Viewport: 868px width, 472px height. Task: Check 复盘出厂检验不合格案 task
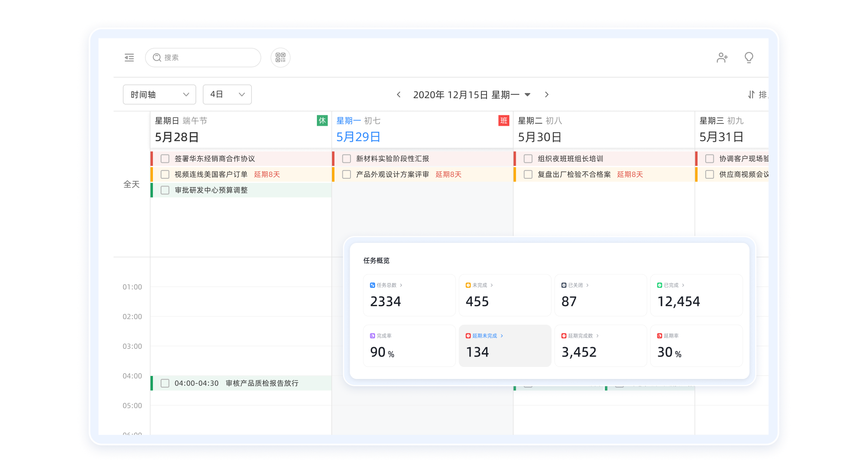[528, 174]
